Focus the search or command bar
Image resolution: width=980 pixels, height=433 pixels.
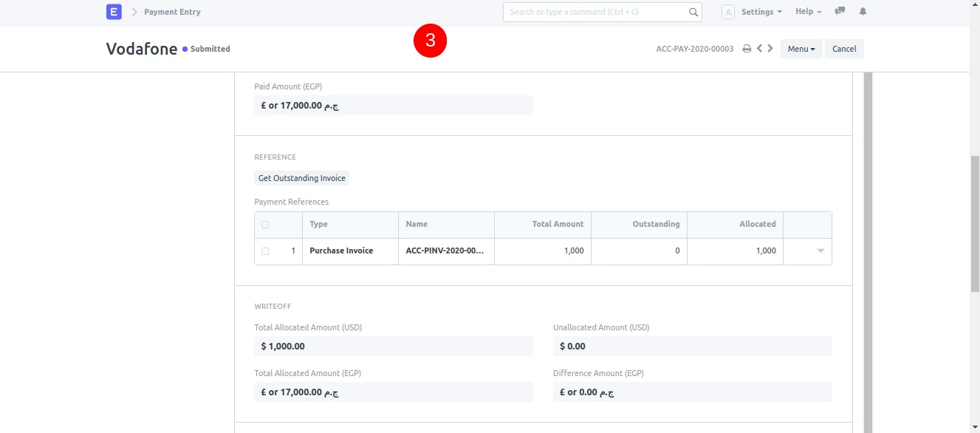pos(602,12)
